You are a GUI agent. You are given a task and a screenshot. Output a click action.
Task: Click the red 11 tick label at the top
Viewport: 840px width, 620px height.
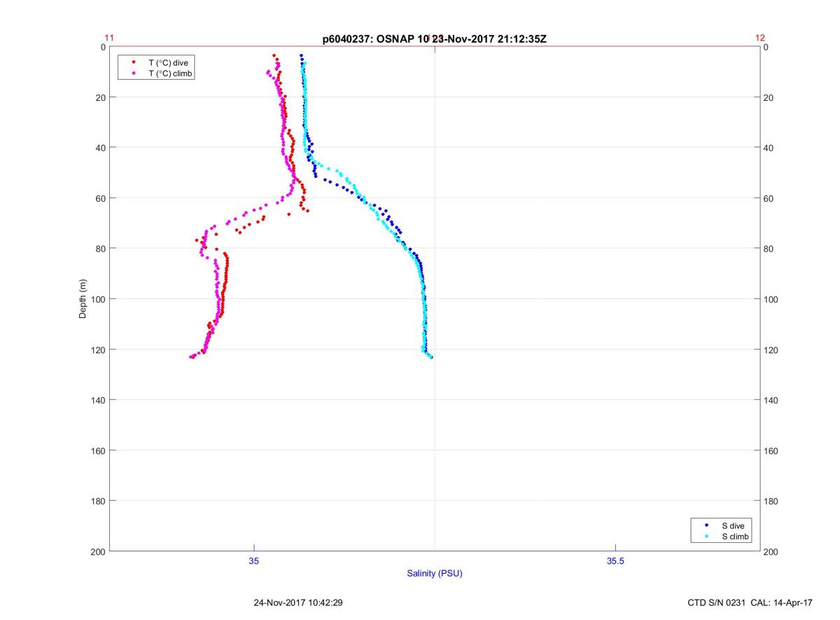pyautogui.click(x=109, y=38)
